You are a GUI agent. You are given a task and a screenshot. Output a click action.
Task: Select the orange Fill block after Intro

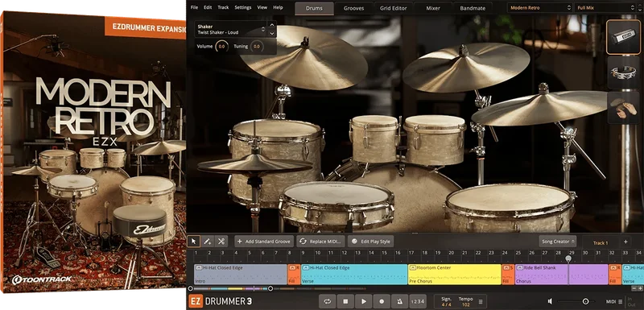(x=294, y=275)
